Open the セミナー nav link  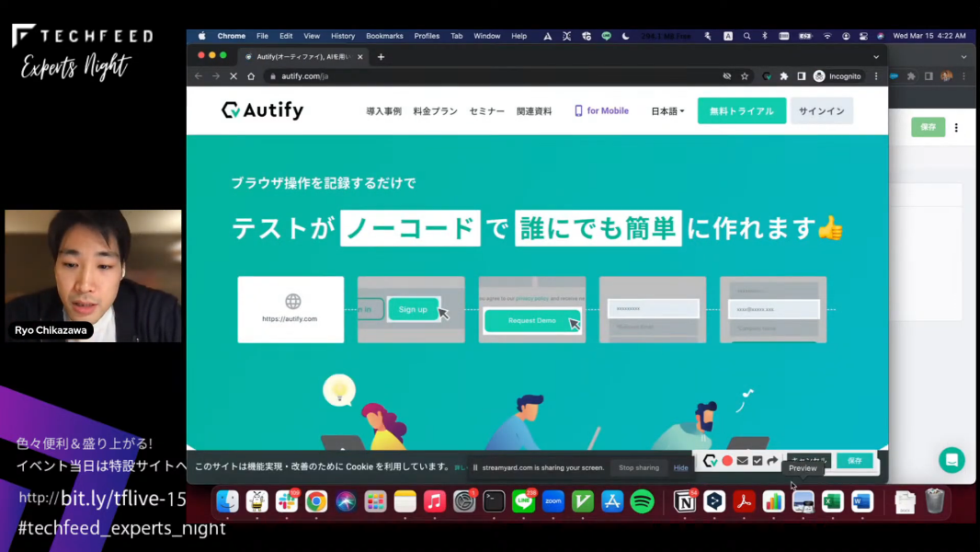point(487,111)
